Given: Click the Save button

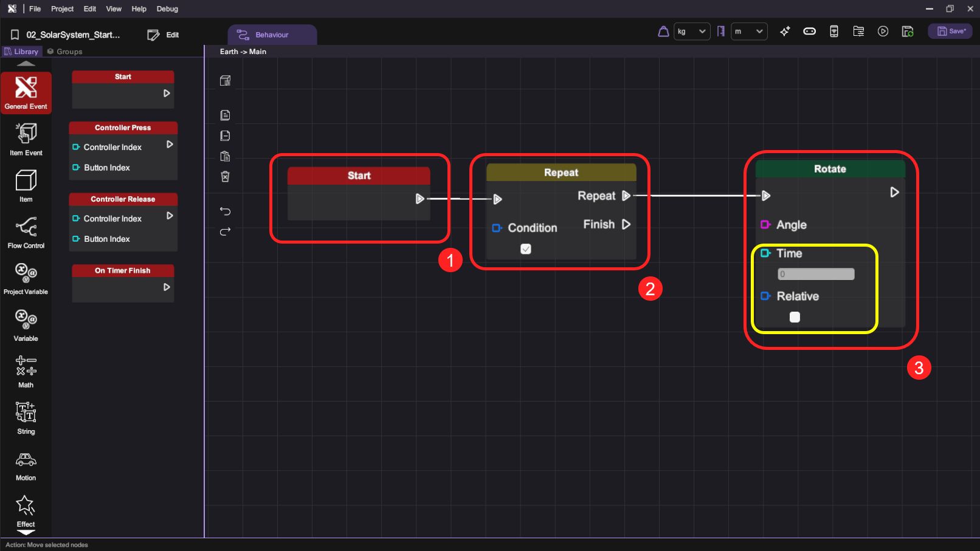Looking at the screenshot, I should click(x=950, y=32).
